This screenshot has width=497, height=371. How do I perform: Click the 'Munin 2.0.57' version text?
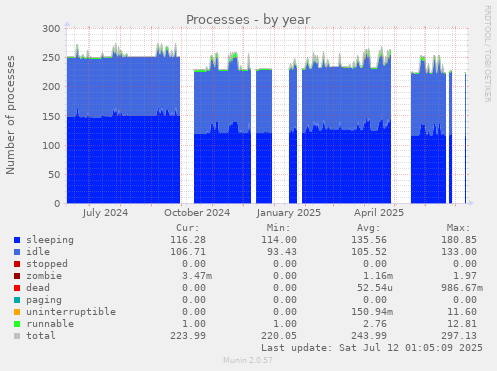248,360
